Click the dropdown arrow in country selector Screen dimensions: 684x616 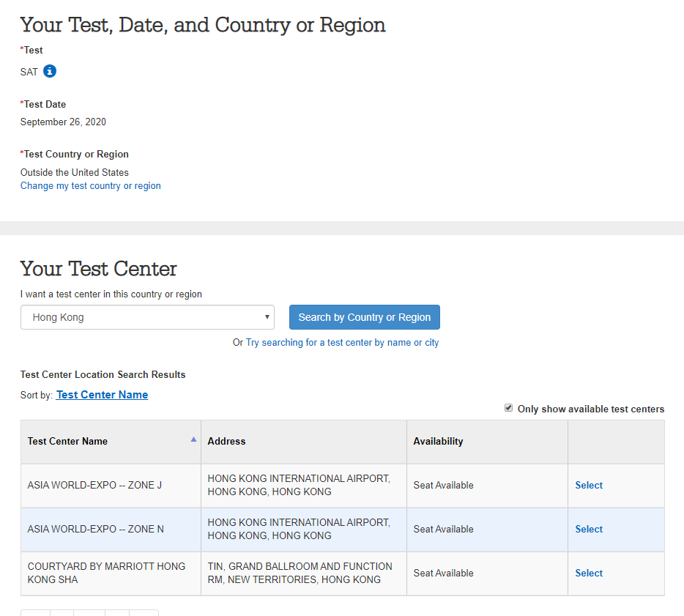click(267, 316)
